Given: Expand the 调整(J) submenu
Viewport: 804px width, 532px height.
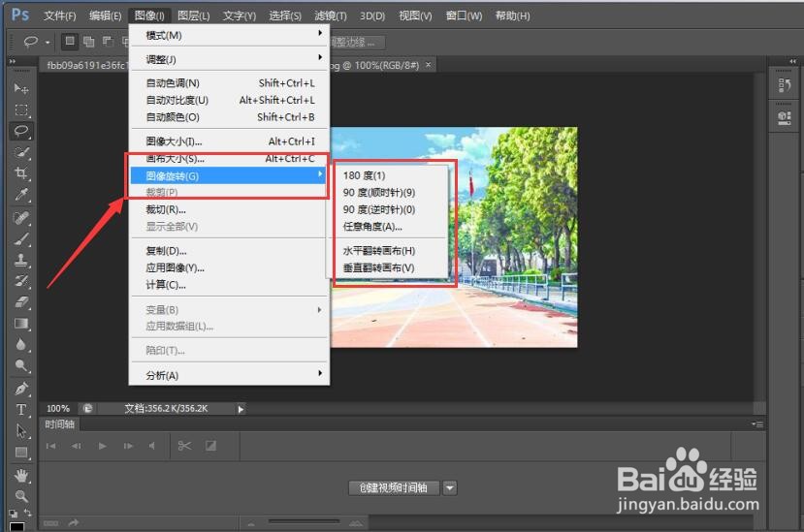Looking at the screenshot, I should 229,59.
